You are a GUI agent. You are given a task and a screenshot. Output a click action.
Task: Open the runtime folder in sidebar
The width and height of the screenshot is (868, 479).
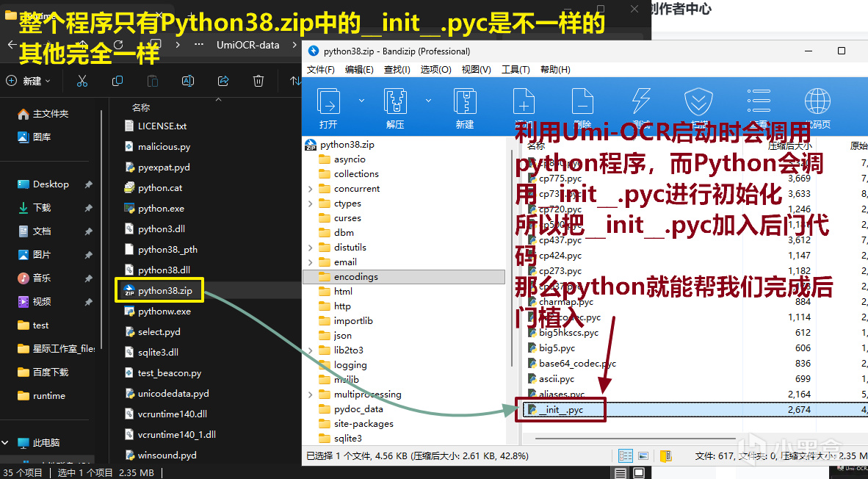point(42,396)
